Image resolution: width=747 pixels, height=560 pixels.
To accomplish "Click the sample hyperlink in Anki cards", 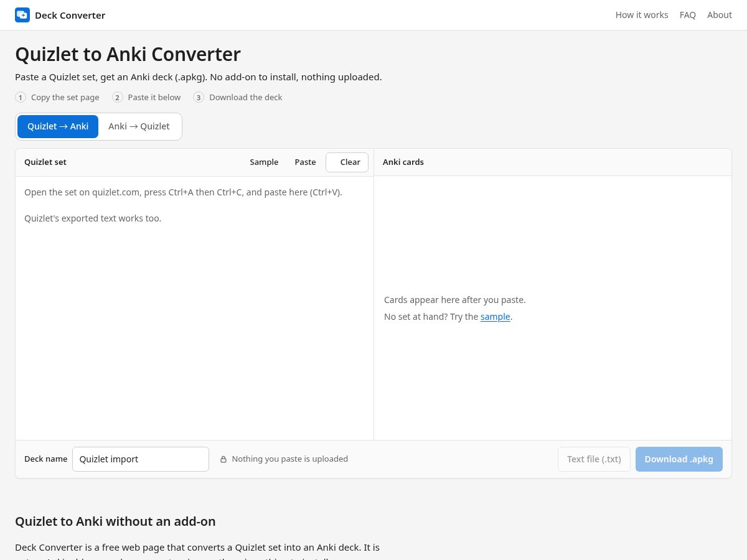I will (496, 317).
